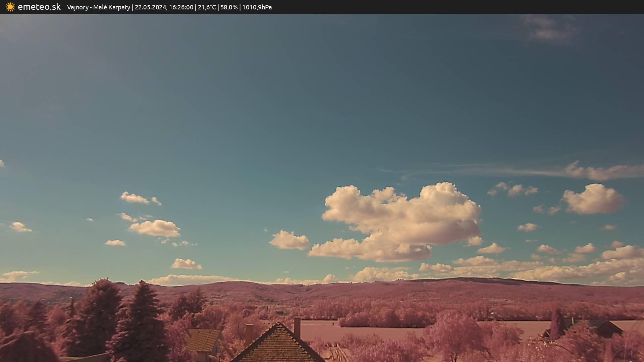Click the shorter chimney left of the roof peak

[249, 334]
